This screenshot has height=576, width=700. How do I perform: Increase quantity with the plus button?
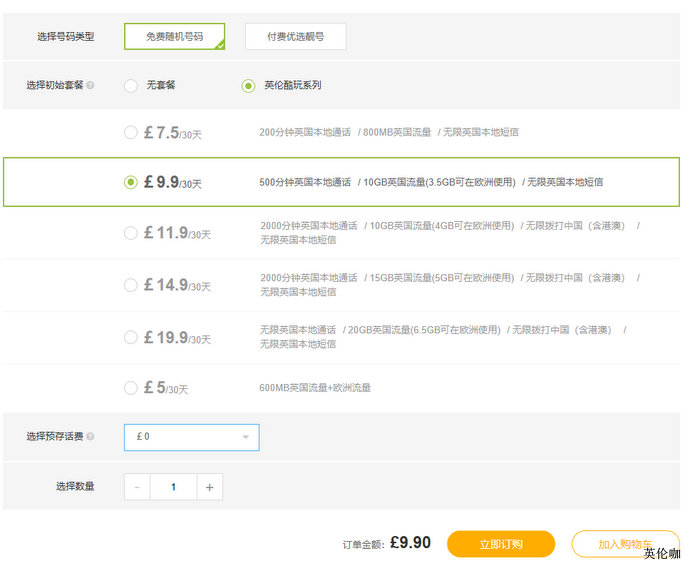[x=209, y=487]
